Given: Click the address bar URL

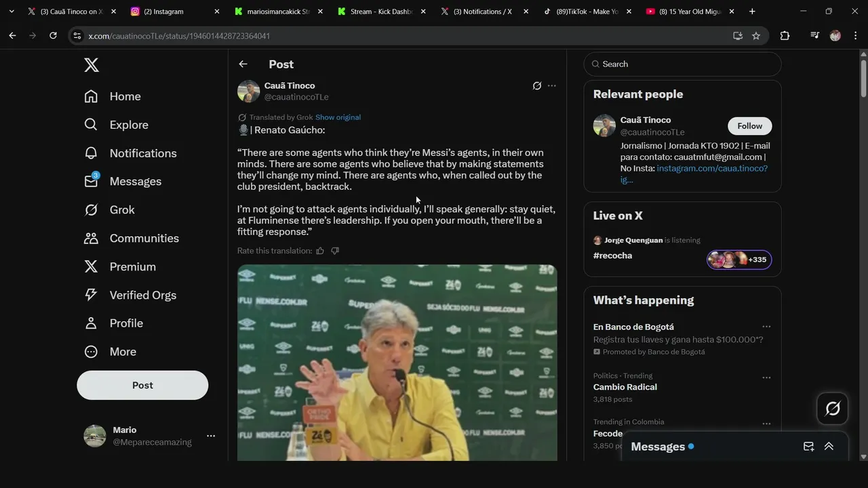Looking at the screenshot, I should [179, 36].
